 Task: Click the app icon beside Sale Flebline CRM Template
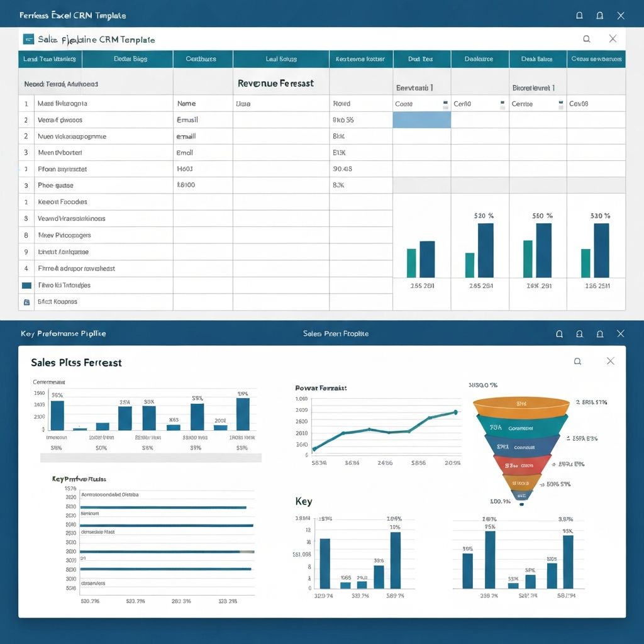(28, 40)
